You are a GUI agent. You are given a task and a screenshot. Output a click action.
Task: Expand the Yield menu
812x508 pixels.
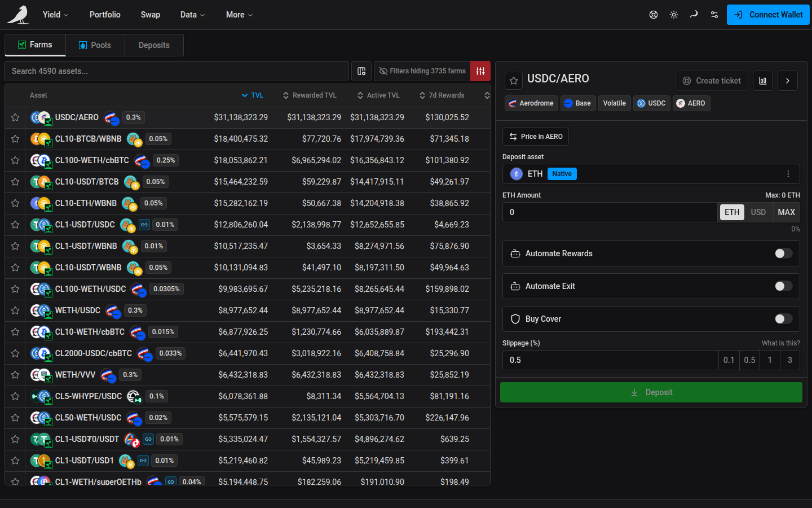click(55, 15)
